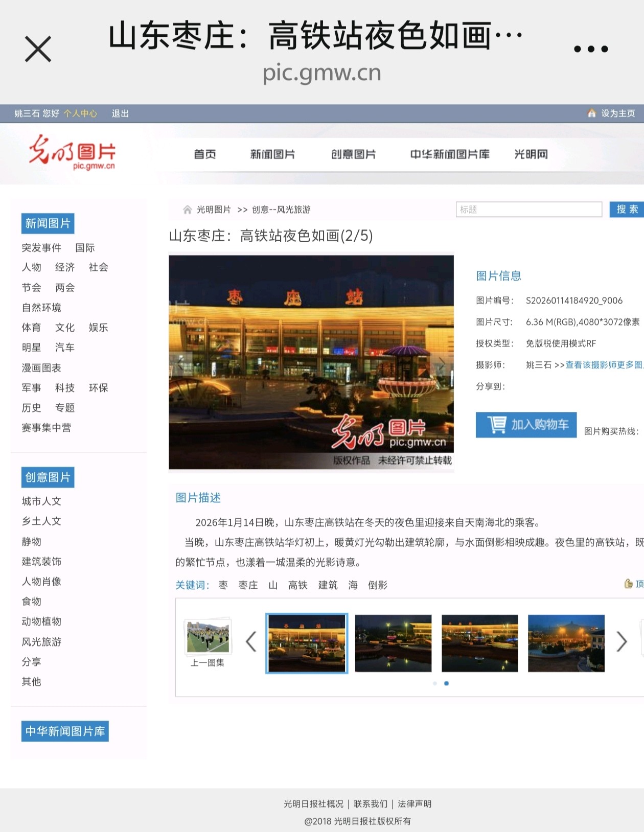Viewport: 644px width, 832px height.
Task: Open the 新闻图片 navigation tab
Action: [x=272, y=154]
